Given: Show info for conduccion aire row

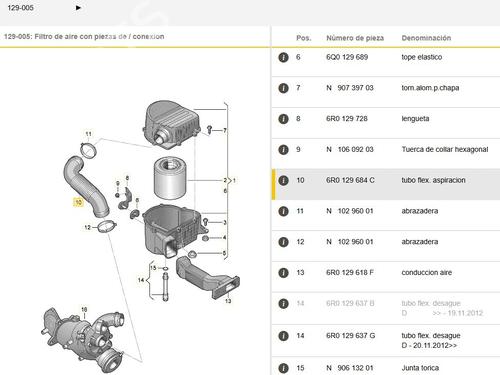Looking at the screenshot, I should 283,273.
